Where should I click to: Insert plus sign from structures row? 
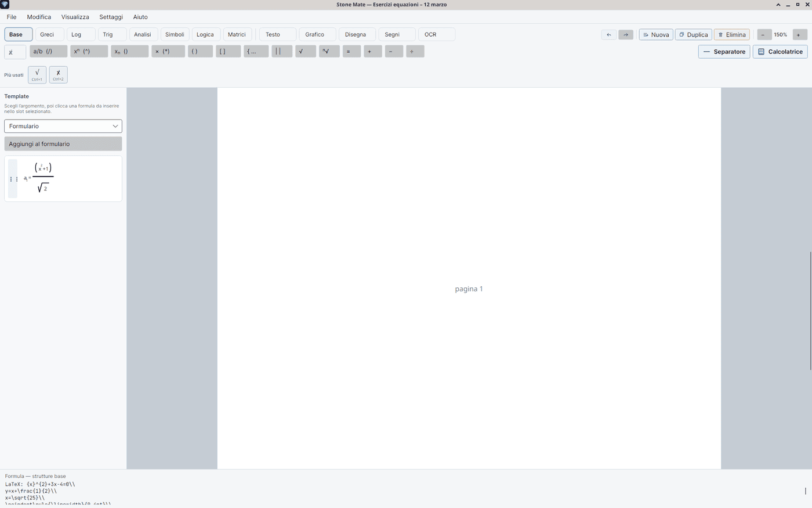point(373,52)
